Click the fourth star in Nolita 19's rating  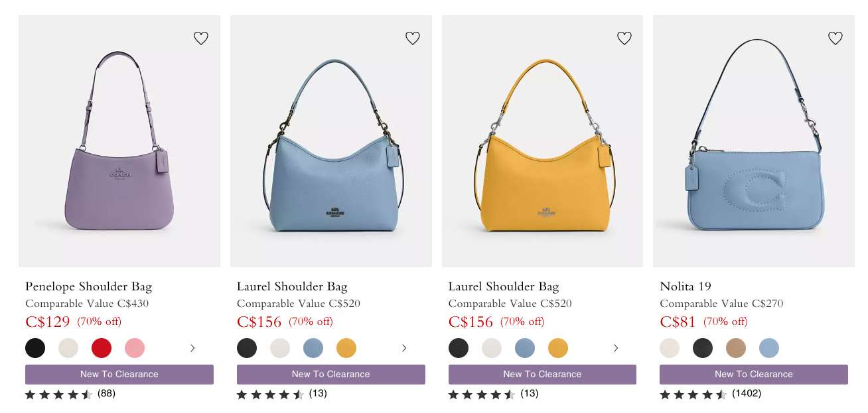coord(705,393)
